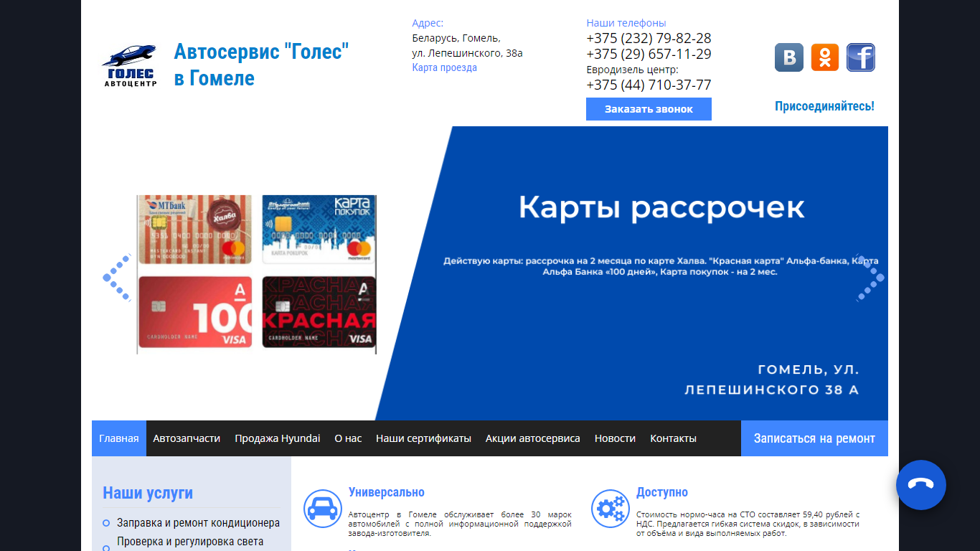This screenshot has width=980, height=551.
Task: Open the Автозапчасти menu item
Action: (x=187, y=438)
